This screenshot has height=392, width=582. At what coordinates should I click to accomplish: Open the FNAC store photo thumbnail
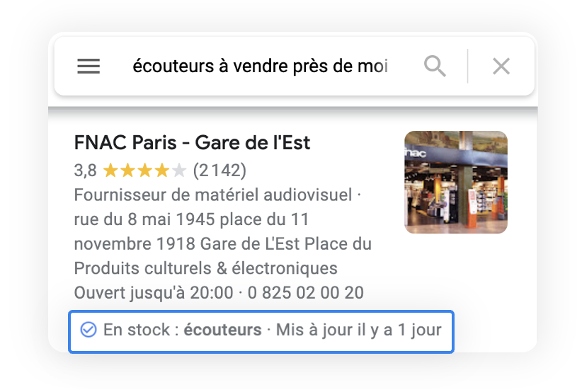[456, 182]
